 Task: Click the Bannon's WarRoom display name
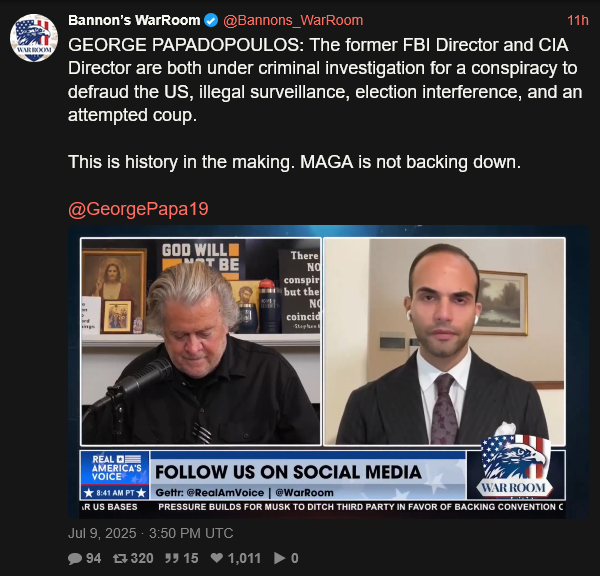[x=134, y=20]
